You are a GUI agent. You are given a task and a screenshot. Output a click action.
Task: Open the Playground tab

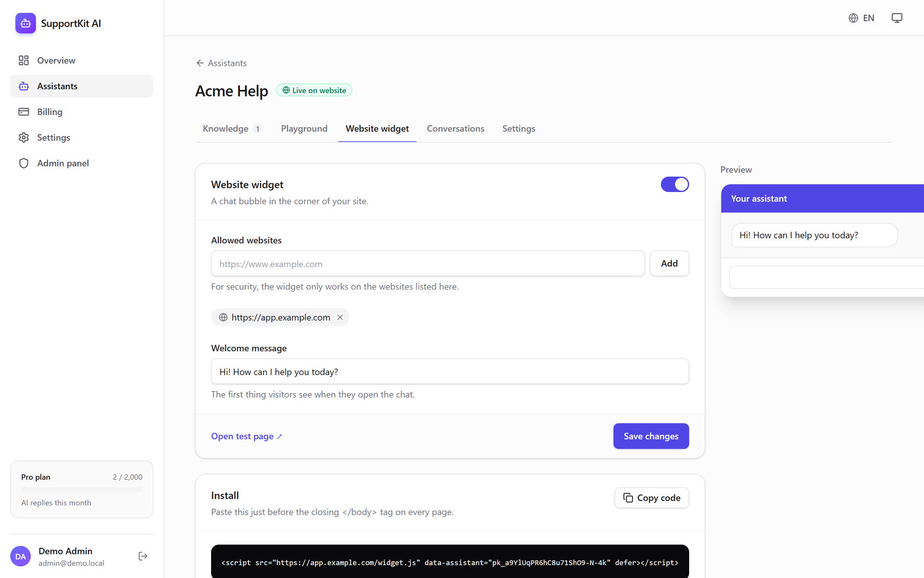[x=304, y=128]
